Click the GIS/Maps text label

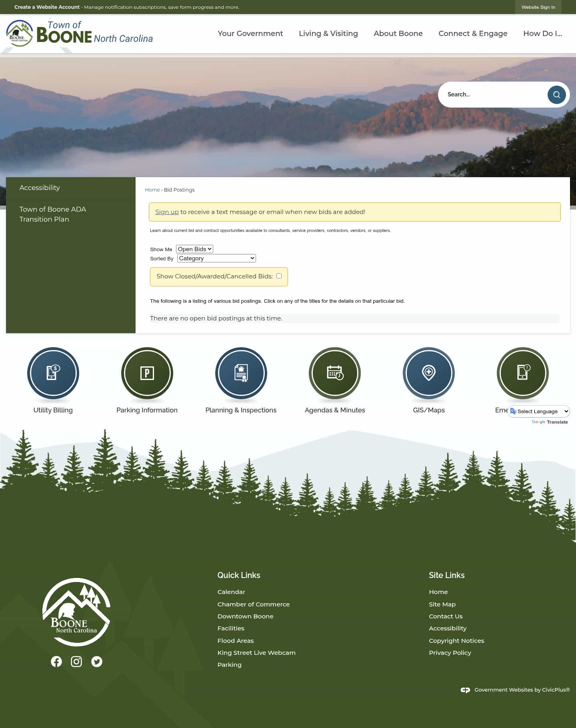pos(429,410)
